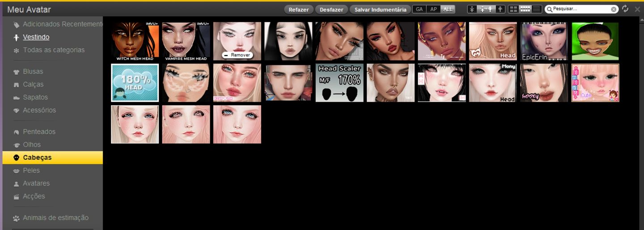Select the Mony head thumbnail

coord(493,83)
